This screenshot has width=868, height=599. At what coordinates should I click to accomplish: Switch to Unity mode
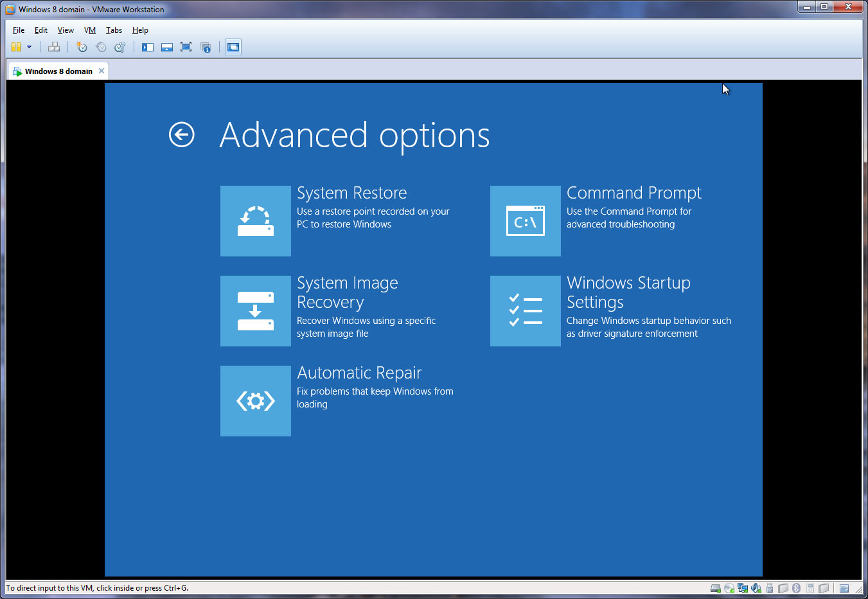click(x=206, y=47)
